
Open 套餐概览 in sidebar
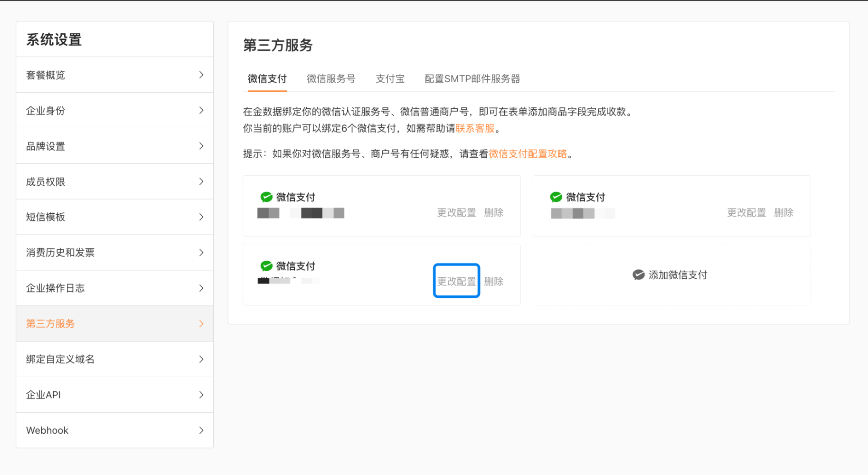tap(114, 75)
